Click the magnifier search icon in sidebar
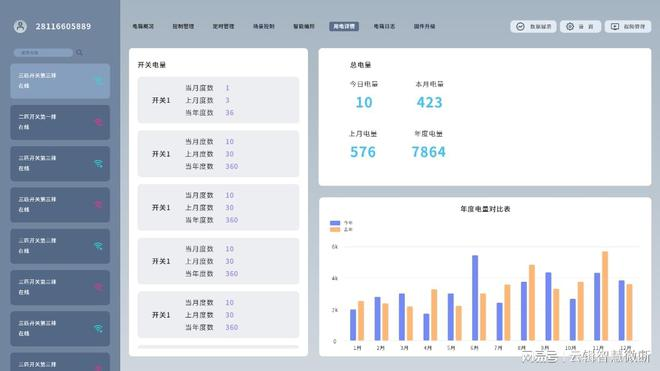Screen dimensions: 660x371 (79, 52)
